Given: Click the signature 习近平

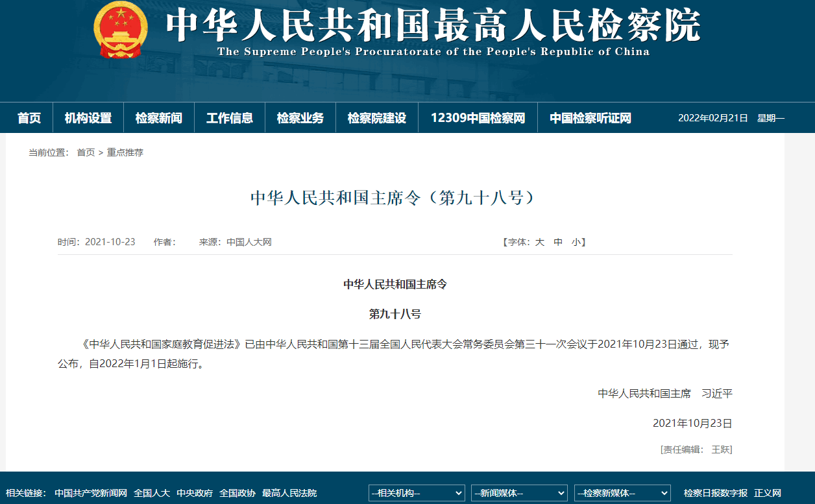Looking at the screenshot, I should [717, 393].
